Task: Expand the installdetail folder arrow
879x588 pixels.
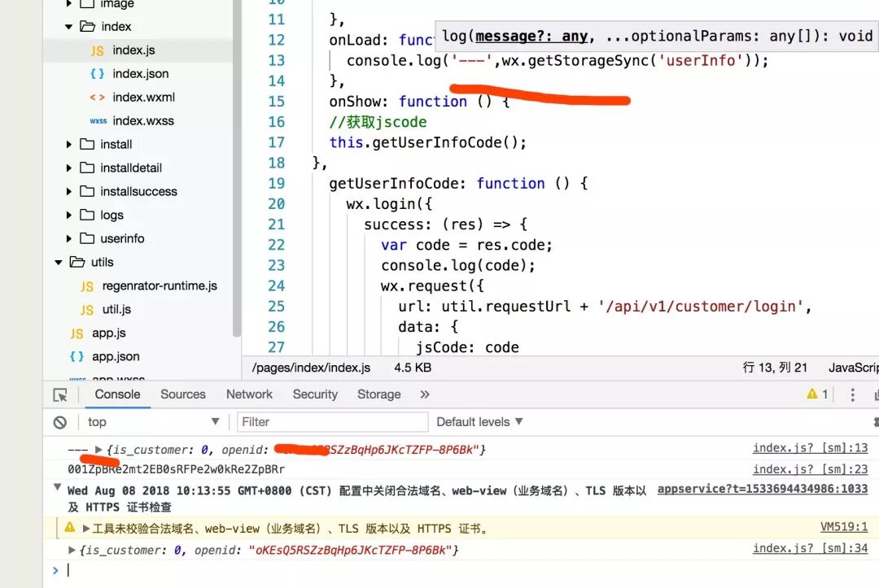Action: tap(68, 168)
